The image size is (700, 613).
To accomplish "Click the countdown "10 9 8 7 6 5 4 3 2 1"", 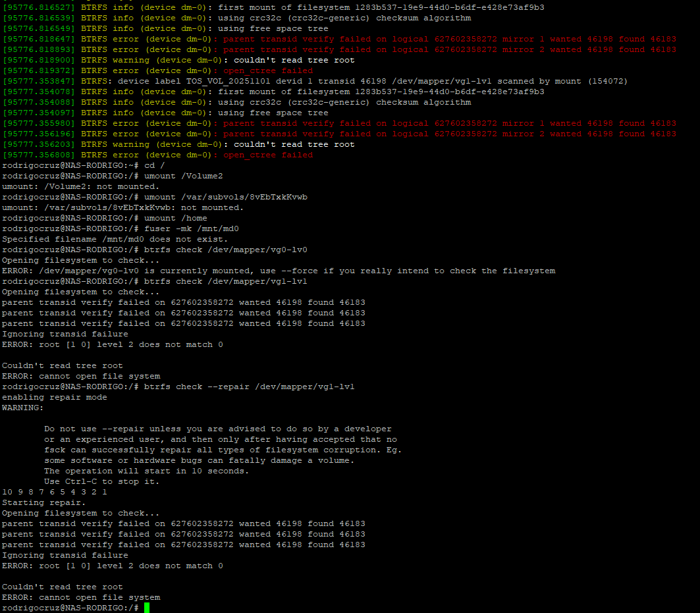I will click(55, 492).
